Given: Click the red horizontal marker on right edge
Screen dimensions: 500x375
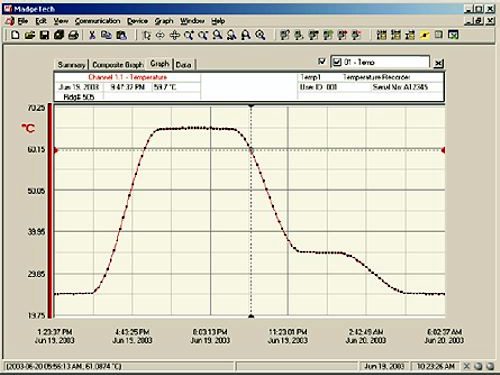Looking at the screenshot, I should [443, 150].
